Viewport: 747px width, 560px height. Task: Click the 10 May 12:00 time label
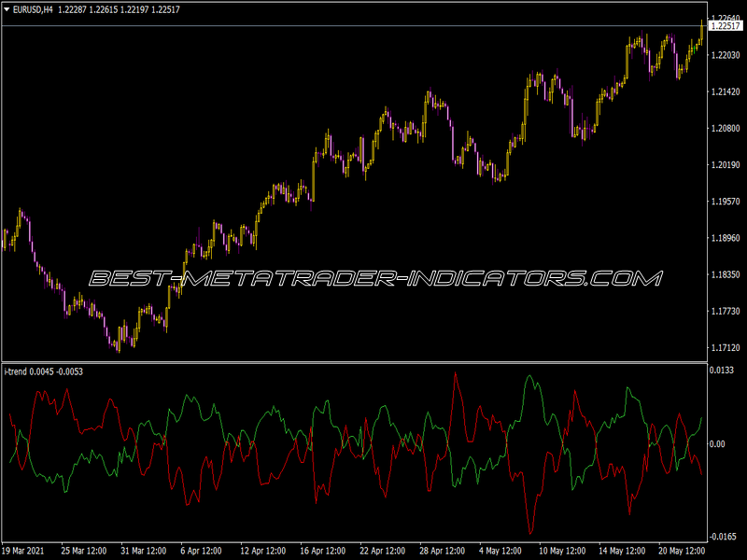[x=562, y=551]
